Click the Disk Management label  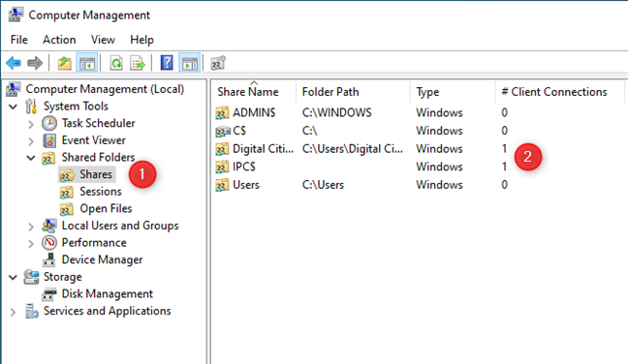108,294
